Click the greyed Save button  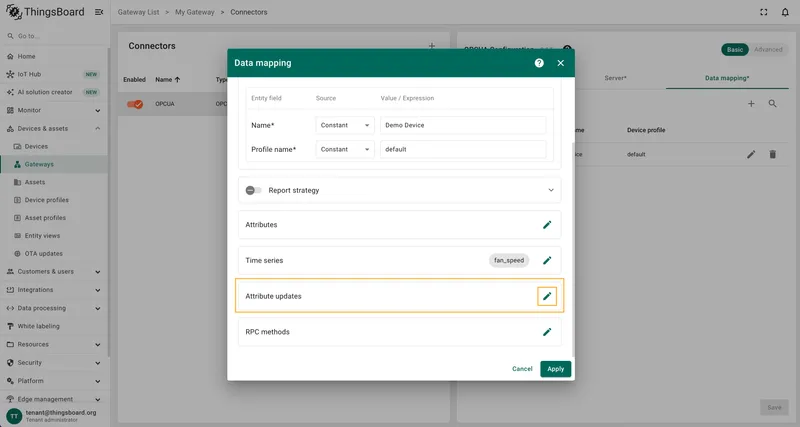pos(774,407)
